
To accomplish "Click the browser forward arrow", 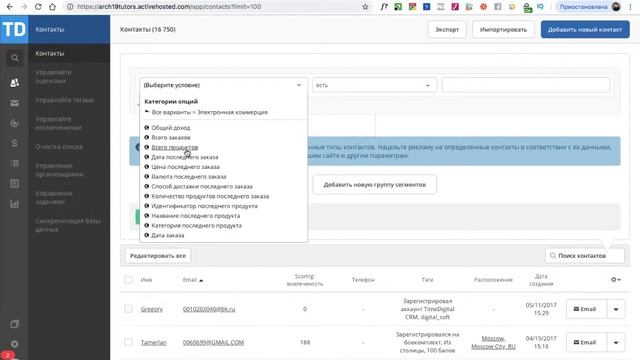I will coord(24,7).
